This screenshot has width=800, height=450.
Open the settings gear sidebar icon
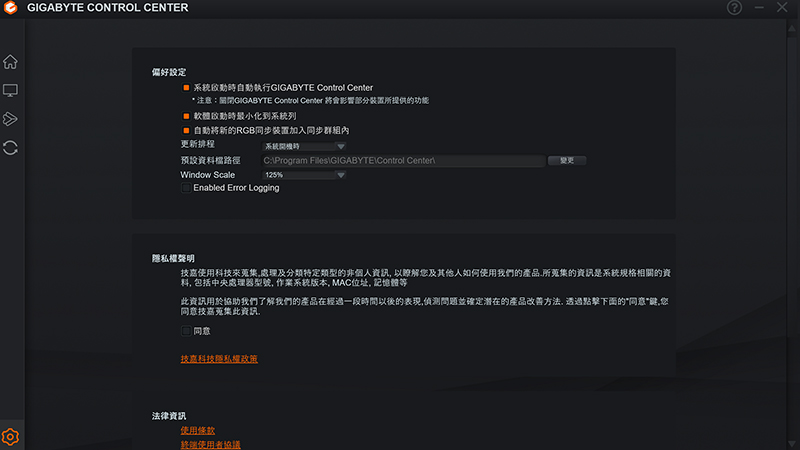click(x=10, y=437)
